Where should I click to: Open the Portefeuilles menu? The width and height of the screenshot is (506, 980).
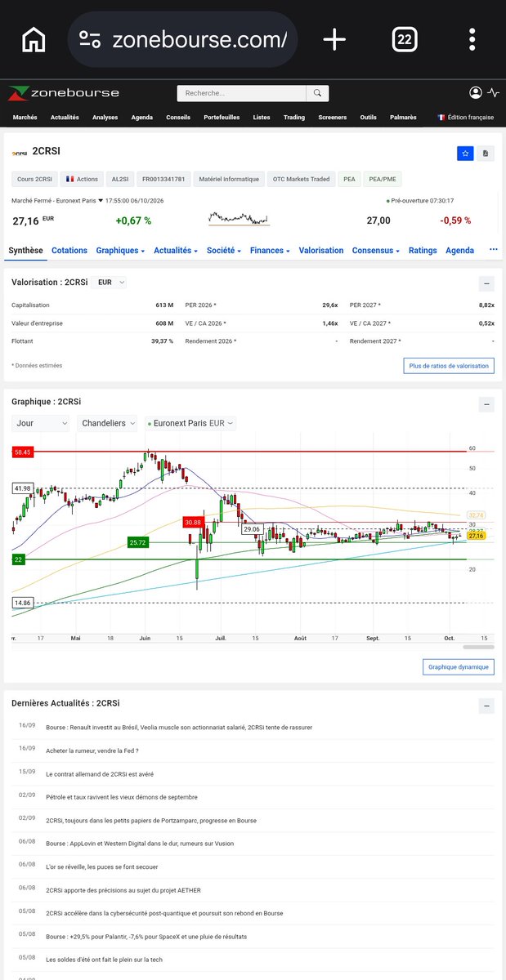pos(222,118)
